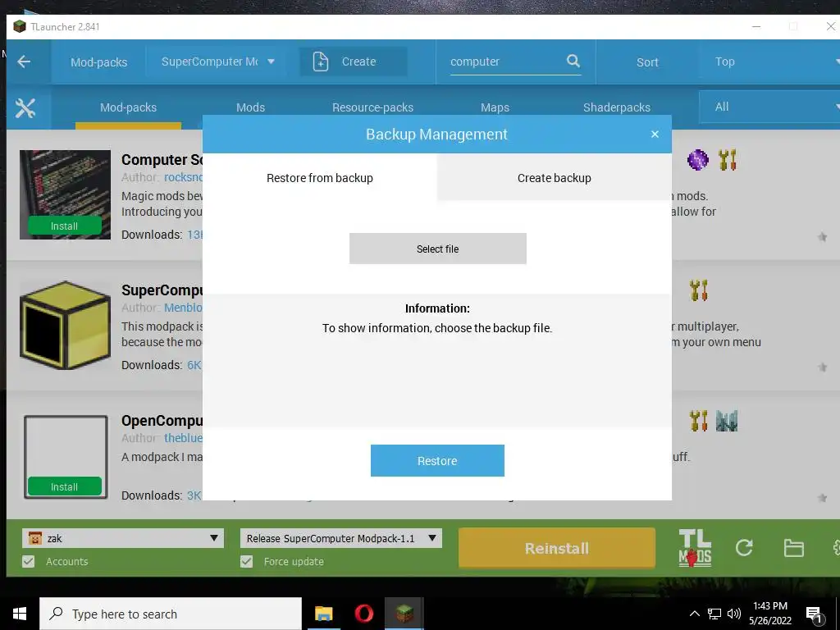This screenshot has height=630, width=840.
Task: Open the notification center icon
Action: click(814, 615)
